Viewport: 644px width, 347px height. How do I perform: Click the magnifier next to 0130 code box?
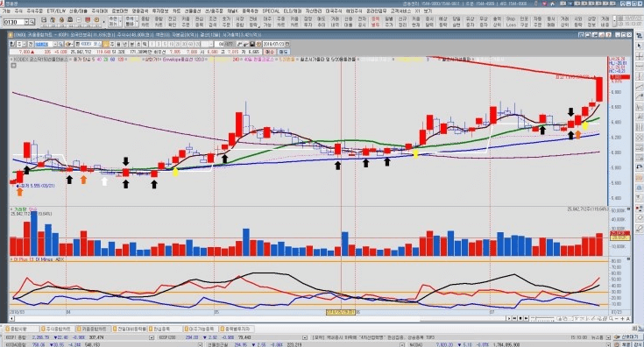pyautogui.click(x=32, y=22)
